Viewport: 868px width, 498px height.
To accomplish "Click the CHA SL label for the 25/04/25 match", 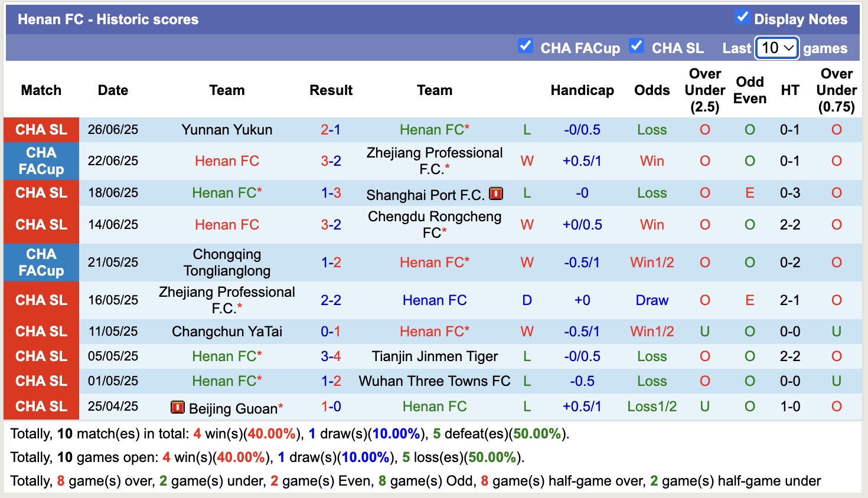I will [41, 406].
